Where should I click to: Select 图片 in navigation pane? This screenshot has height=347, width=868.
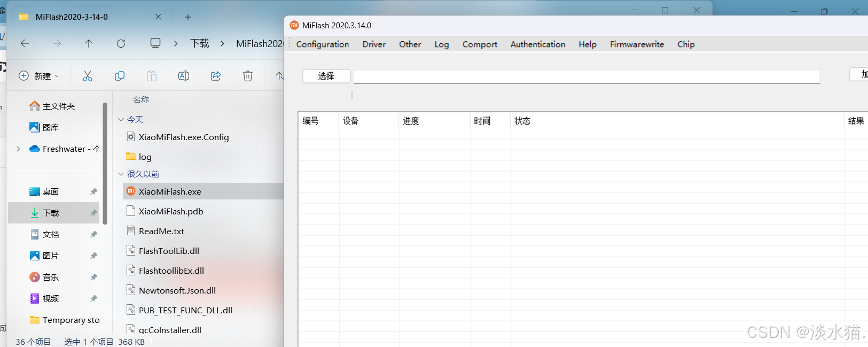(x=44, y=256)
